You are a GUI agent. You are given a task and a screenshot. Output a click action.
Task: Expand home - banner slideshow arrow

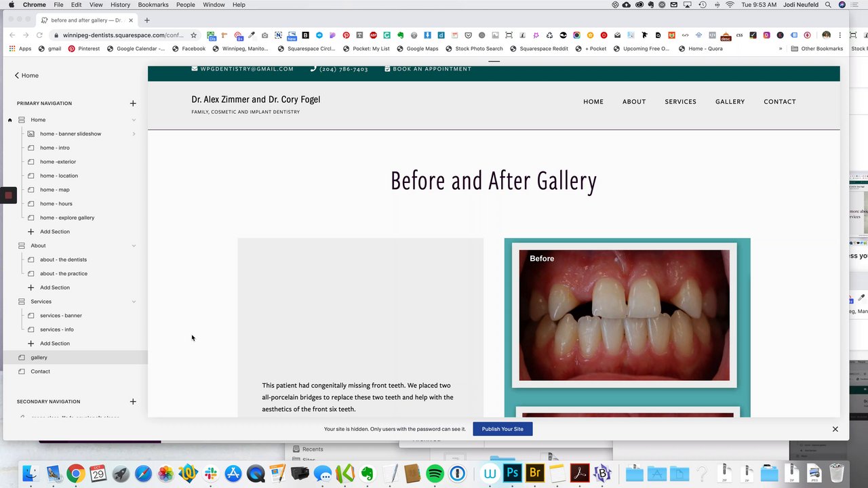coord(134,134)
